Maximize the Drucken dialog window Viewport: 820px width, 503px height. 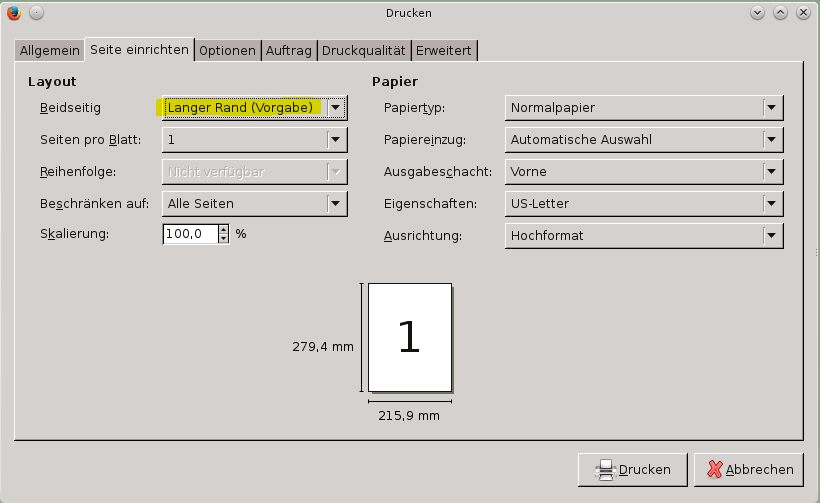(x=780, y=13)
